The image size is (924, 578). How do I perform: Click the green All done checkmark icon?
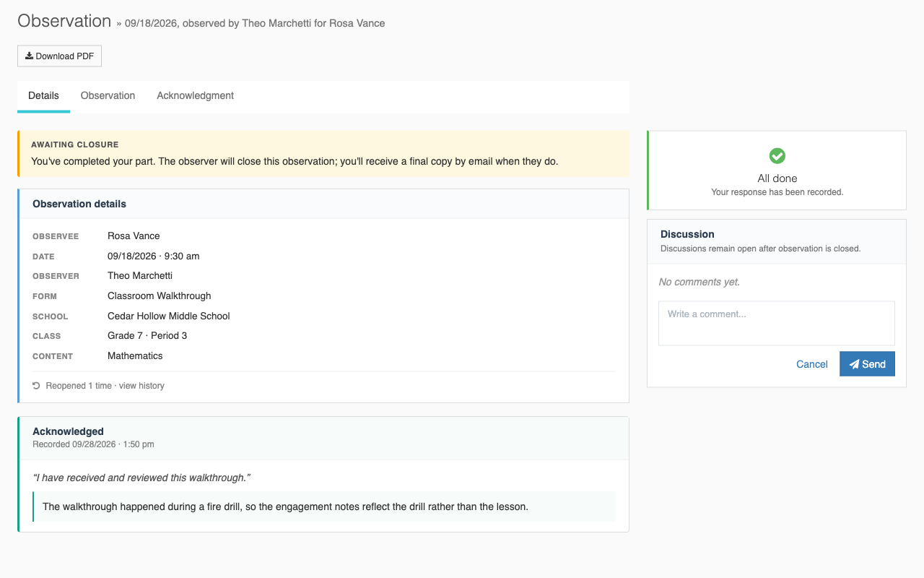click(x=777, y=155)
